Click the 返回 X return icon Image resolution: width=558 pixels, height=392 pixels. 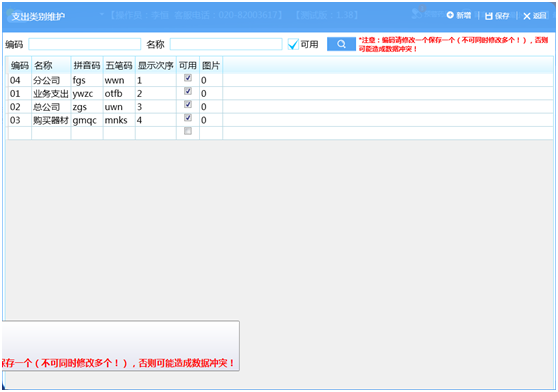point(535,16)
